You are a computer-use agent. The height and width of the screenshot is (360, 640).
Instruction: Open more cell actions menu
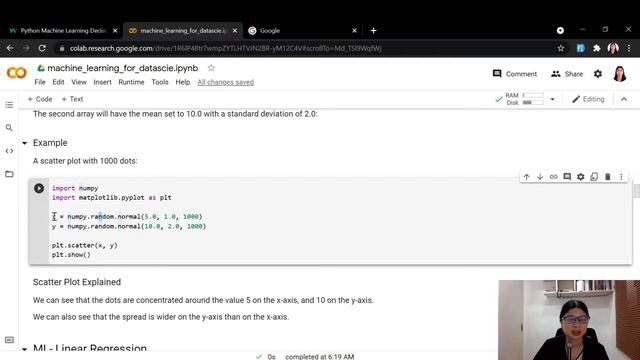[x=621, y=177]
